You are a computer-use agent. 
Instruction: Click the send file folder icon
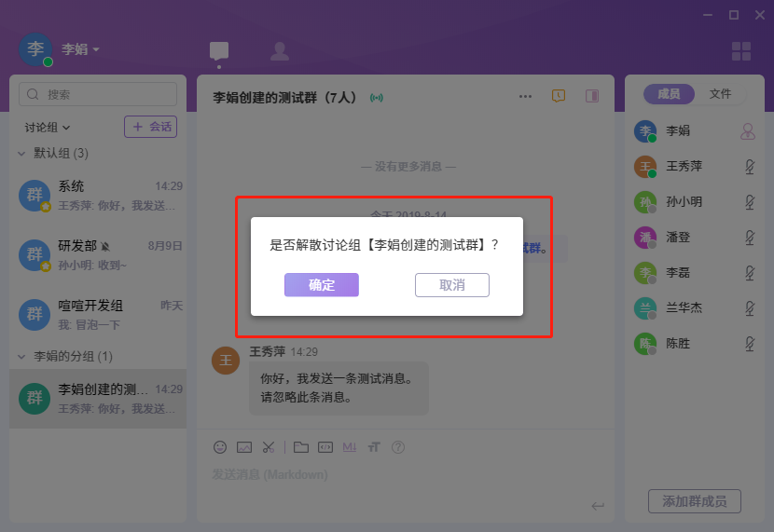[x=301, y=447]
